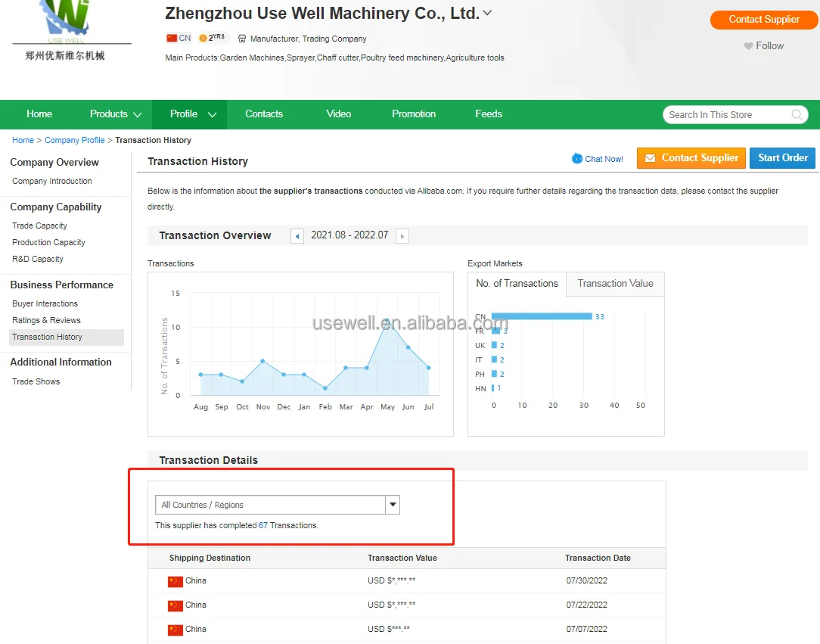The height and width of the screenshot is (644, 820).
Task: Go to next transaction period arrow
Action: (402, 236)
